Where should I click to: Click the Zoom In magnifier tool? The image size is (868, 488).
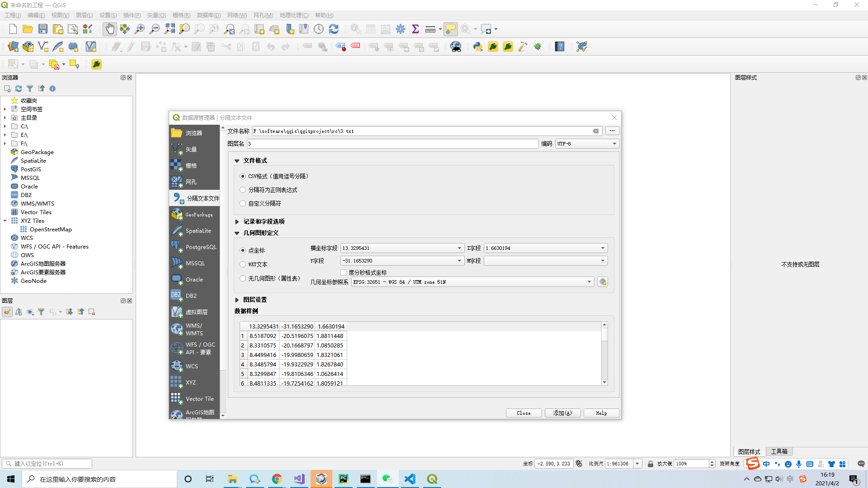click(140, 29)
